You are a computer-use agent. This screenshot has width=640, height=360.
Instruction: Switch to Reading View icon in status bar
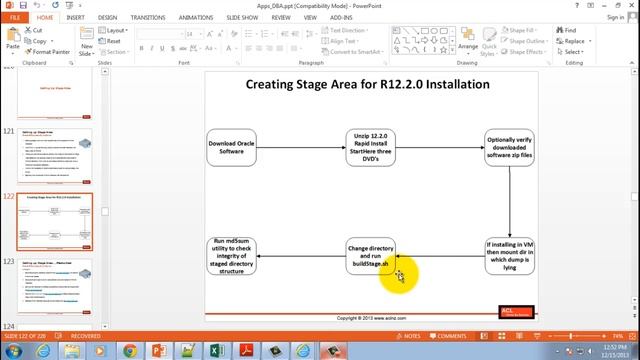click(x=519, y=336)
